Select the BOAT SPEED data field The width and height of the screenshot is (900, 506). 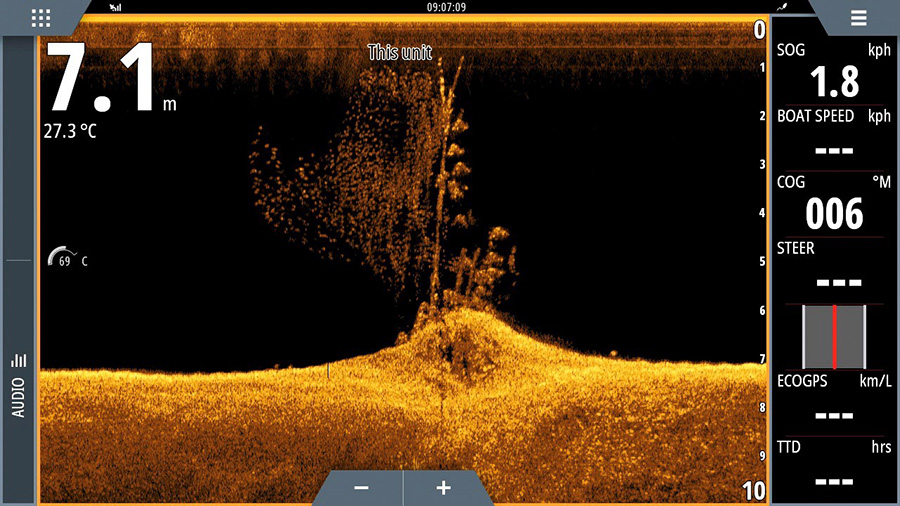[834, 135]
